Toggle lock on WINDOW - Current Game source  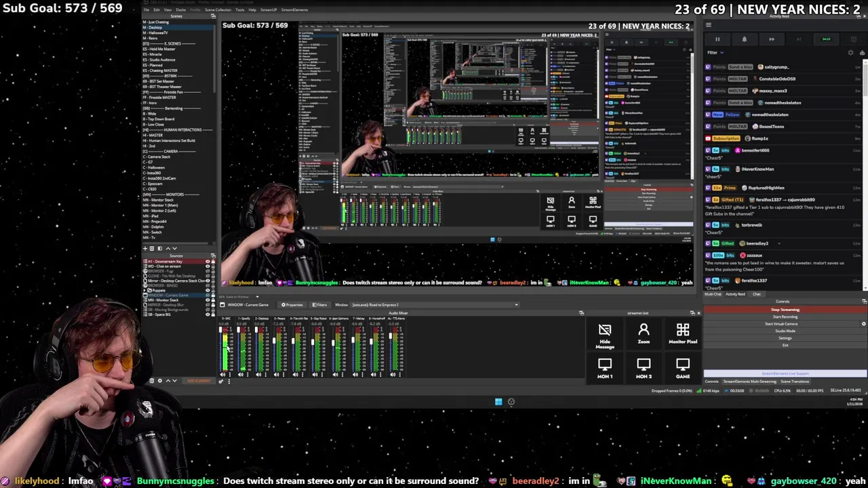(x=213, y=296)
